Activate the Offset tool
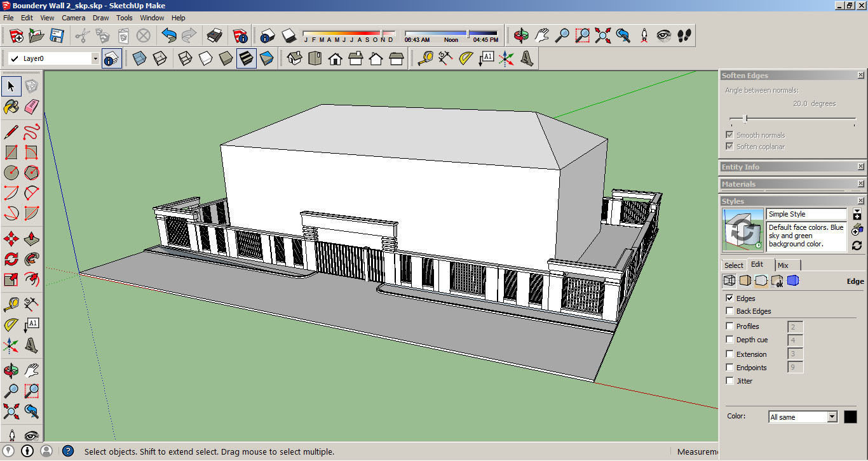868x461 pixels. 31,279
